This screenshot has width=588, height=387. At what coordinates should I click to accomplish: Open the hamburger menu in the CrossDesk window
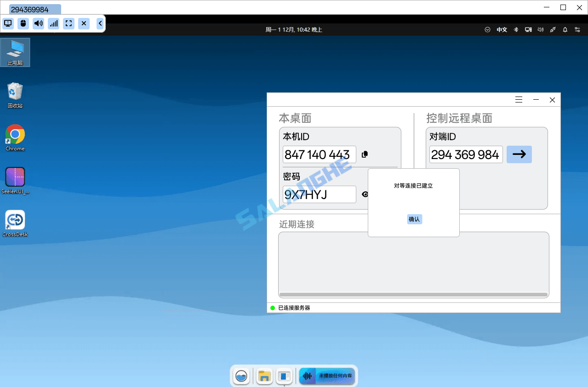coord(519,99)
